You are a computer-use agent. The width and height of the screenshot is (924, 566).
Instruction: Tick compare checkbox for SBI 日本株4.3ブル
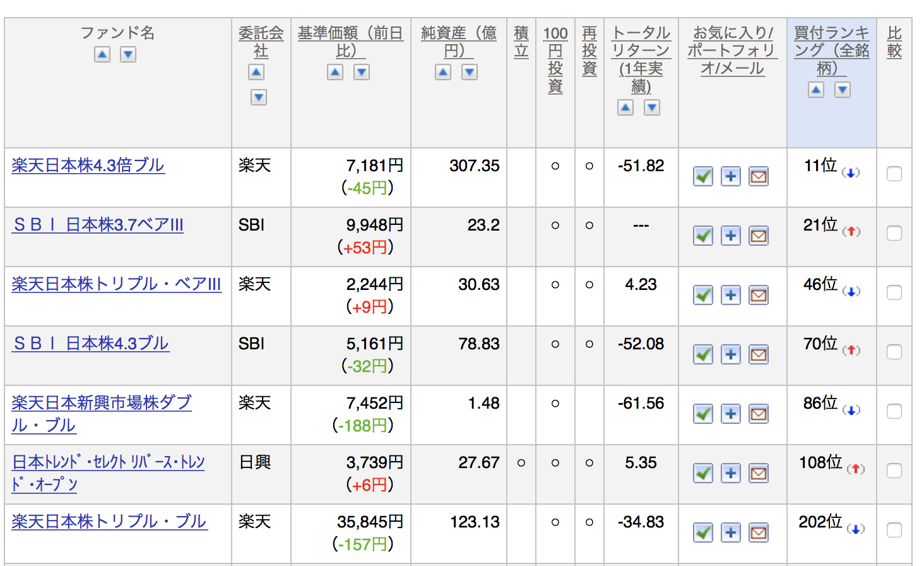894,352
